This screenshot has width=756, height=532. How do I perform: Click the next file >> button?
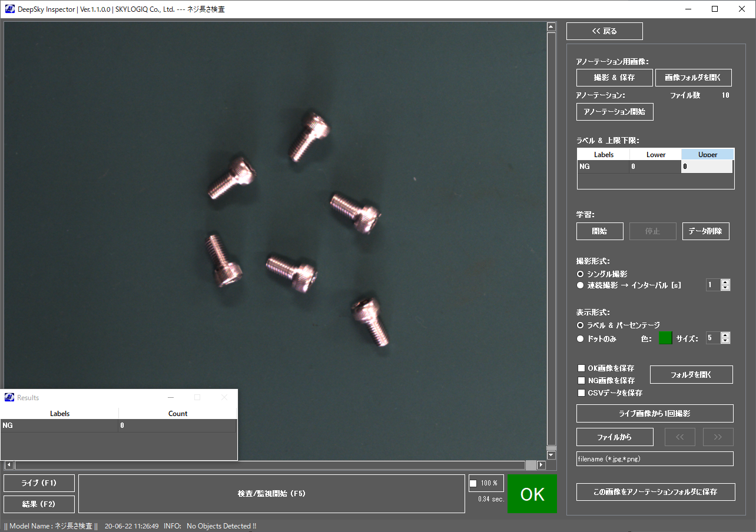(x=718, y=437)
